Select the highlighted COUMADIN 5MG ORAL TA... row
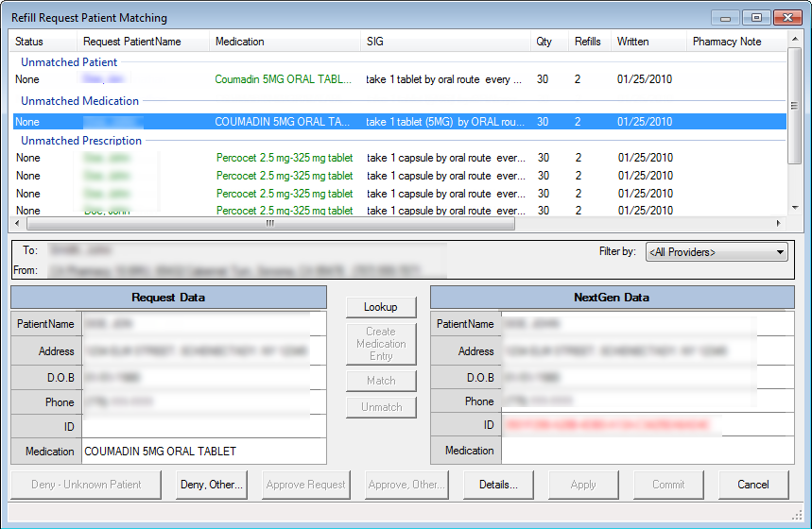 (x=399, y=122)
